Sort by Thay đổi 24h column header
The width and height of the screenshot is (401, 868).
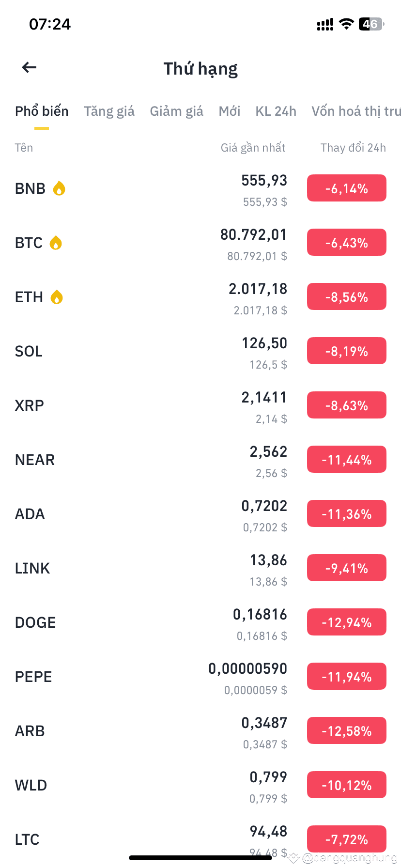353,148
